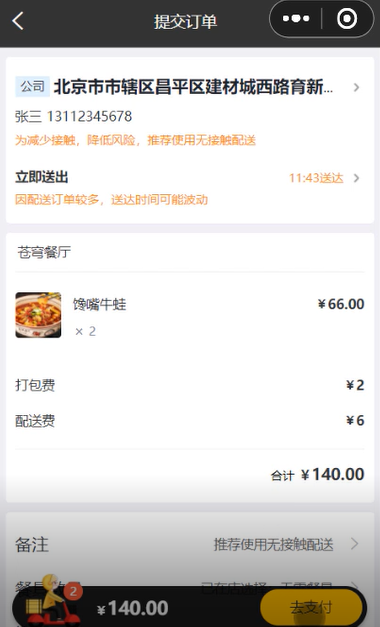Tap the 公司 address tag

click(x=32, y=86)
